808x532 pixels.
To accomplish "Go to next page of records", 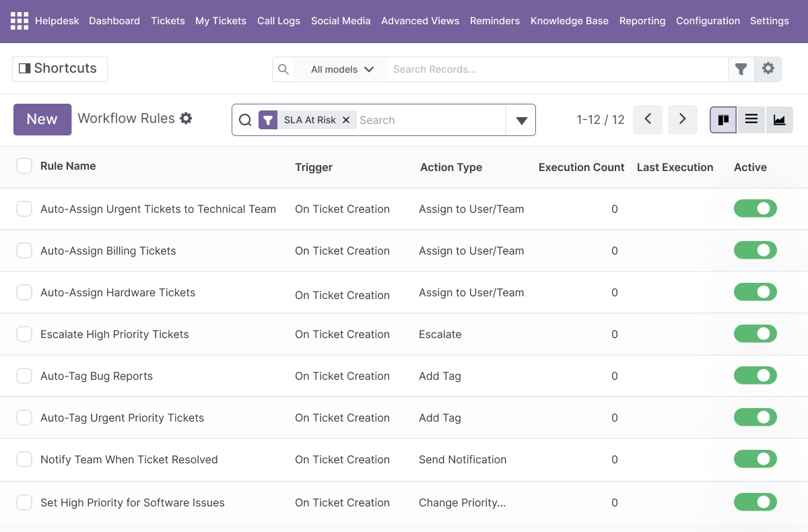I will [x=683, y=119].
